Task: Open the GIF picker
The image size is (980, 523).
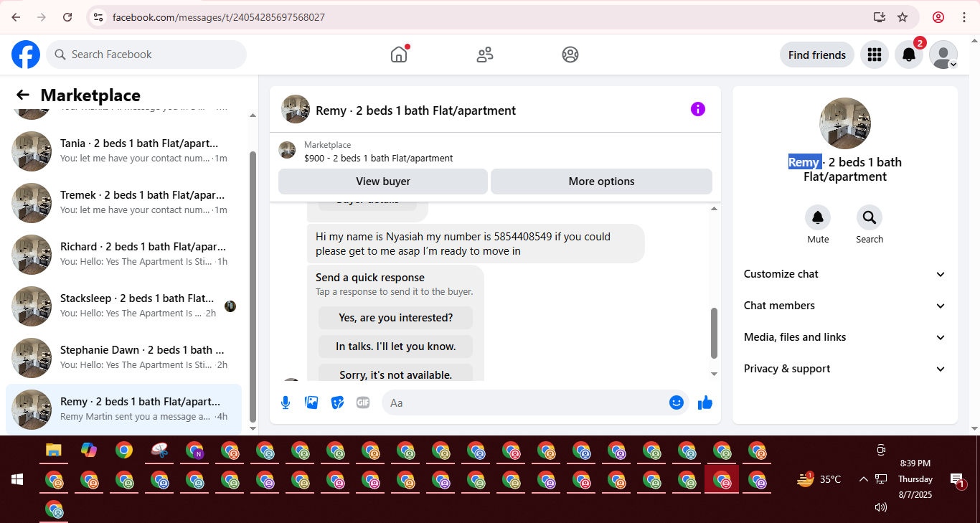Action: click(x=363, y=402)
